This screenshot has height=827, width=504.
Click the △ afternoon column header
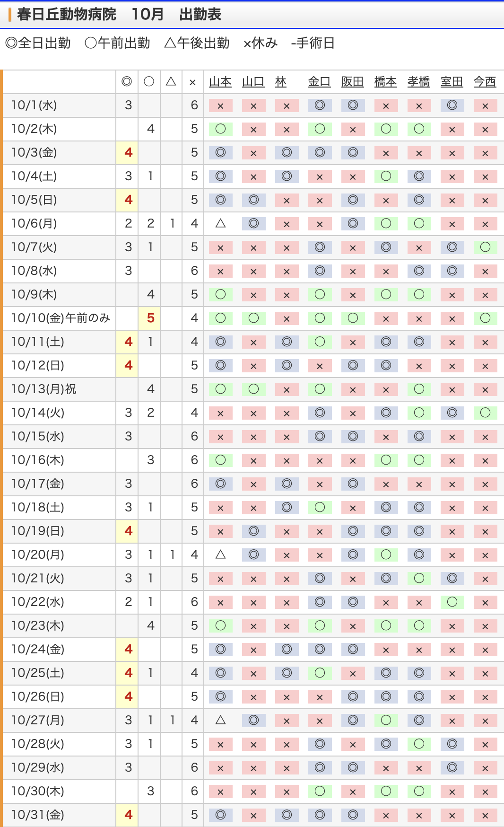pos(171,82)
